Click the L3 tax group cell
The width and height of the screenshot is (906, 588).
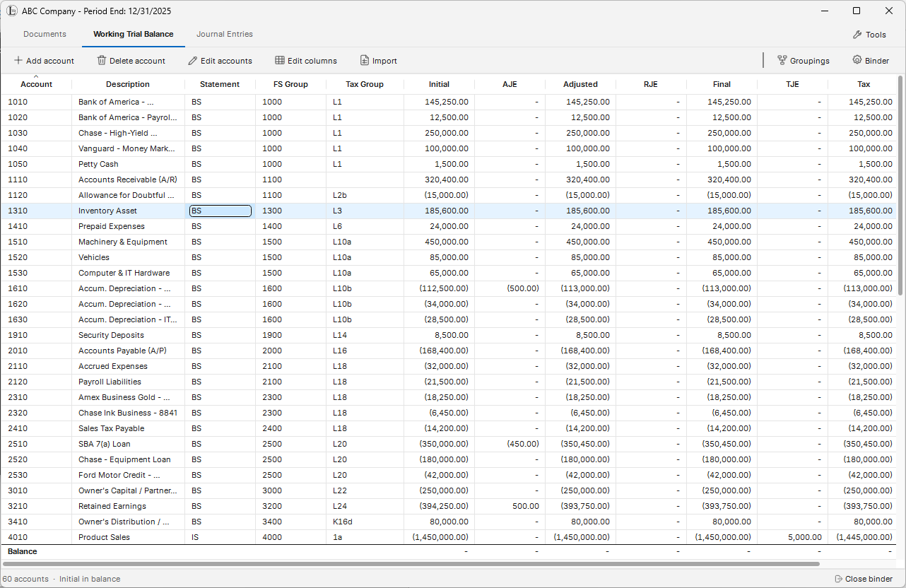[365, 211]
